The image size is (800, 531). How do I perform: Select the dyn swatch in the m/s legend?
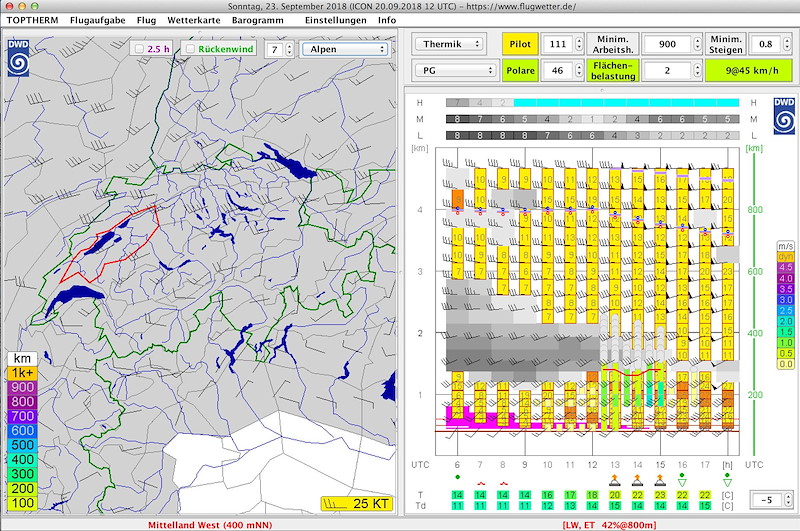click(786, 257)
